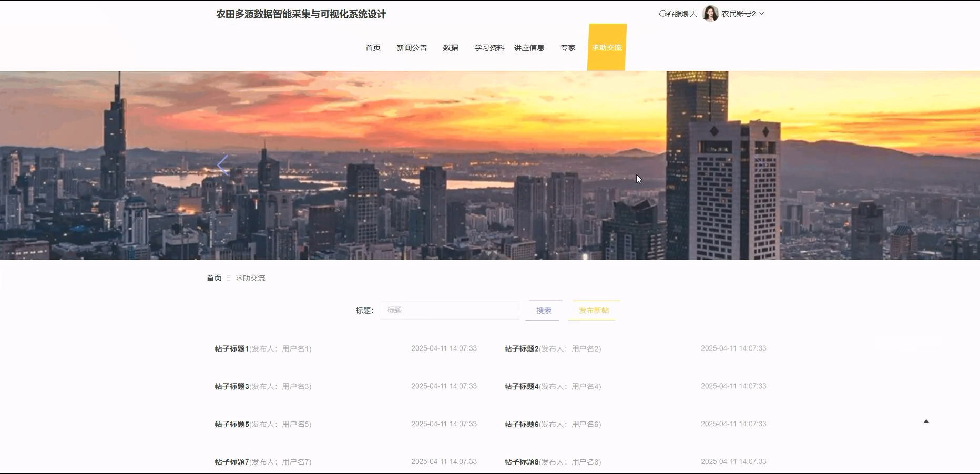
Task: Click back-to-top arrow icon
Action: (x=926, y=421)
